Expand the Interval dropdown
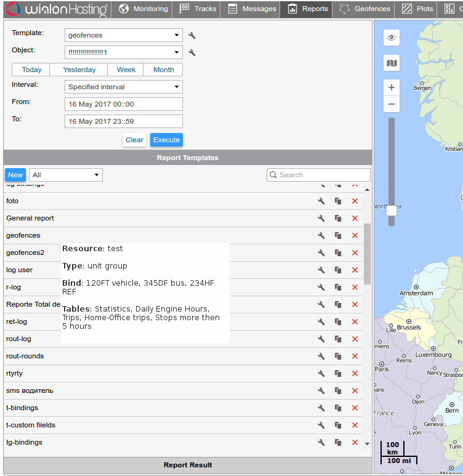 [123, 87]
